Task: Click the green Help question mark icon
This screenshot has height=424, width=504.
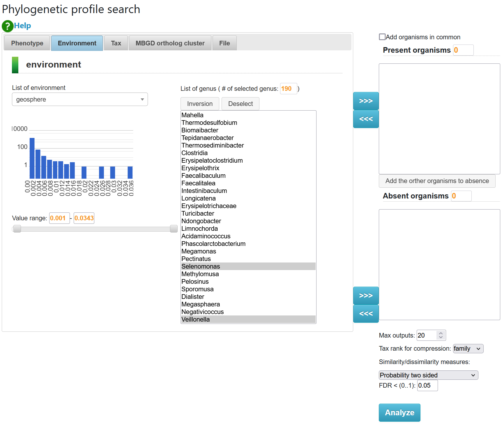Action: click(8, 26)
